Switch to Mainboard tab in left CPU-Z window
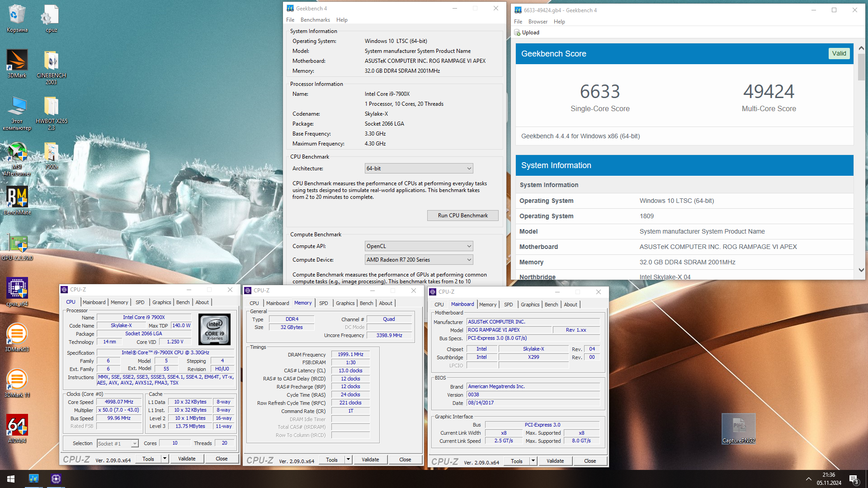This screenshot has height=488, width=868. point(94,302)
